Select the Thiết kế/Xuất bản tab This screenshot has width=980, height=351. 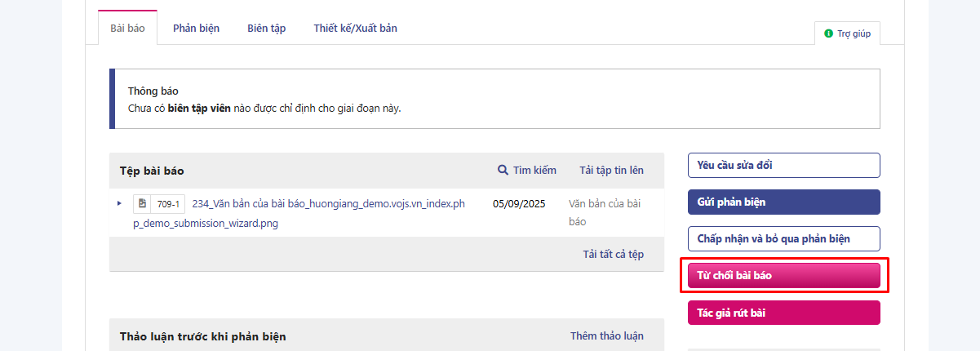[x=355, y=28]
